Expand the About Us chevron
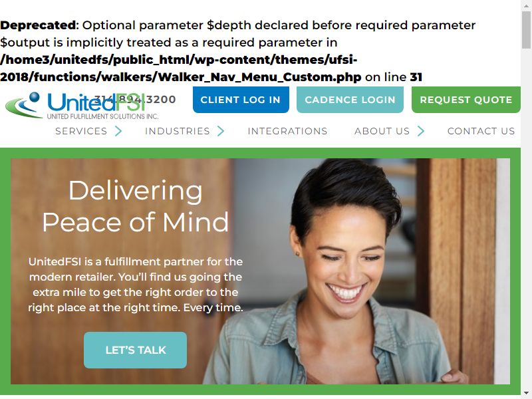This screenshot has width=532, height=399. (421, 131)
